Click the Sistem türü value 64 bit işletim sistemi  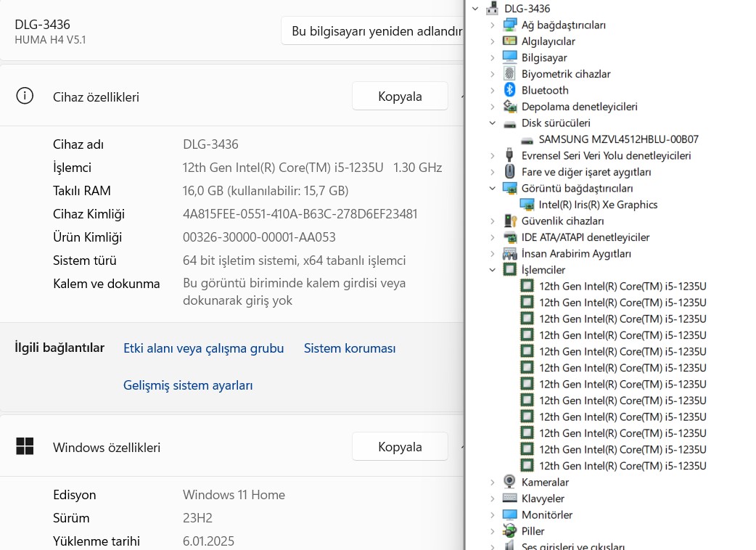(294, 260)
